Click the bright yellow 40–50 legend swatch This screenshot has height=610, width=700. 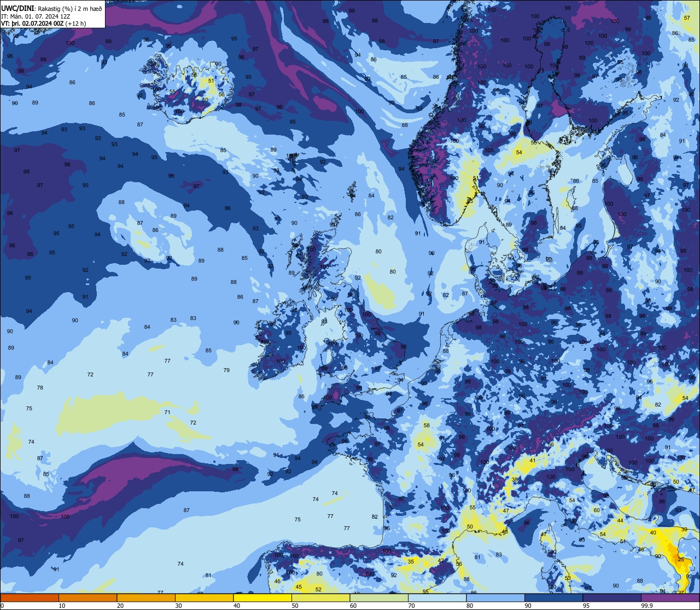coord(262,597)
